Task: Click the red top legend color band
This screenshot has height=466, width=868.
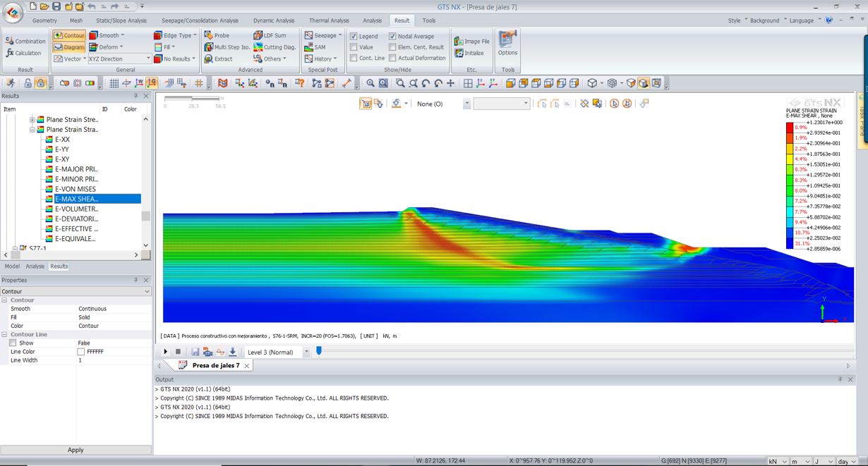Action: click(790, 128)
